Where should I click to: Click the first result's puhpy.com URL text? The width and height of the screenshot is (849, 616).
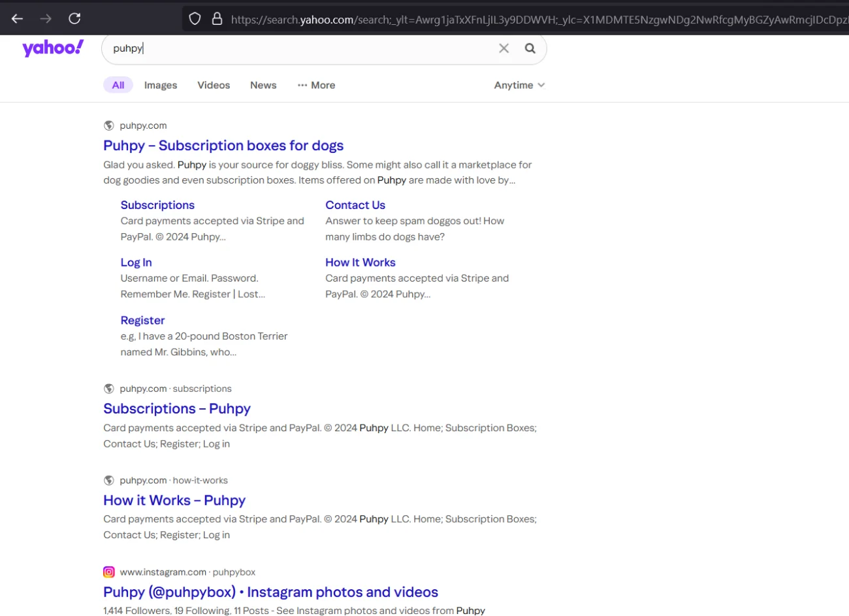(x=143, y=125)
